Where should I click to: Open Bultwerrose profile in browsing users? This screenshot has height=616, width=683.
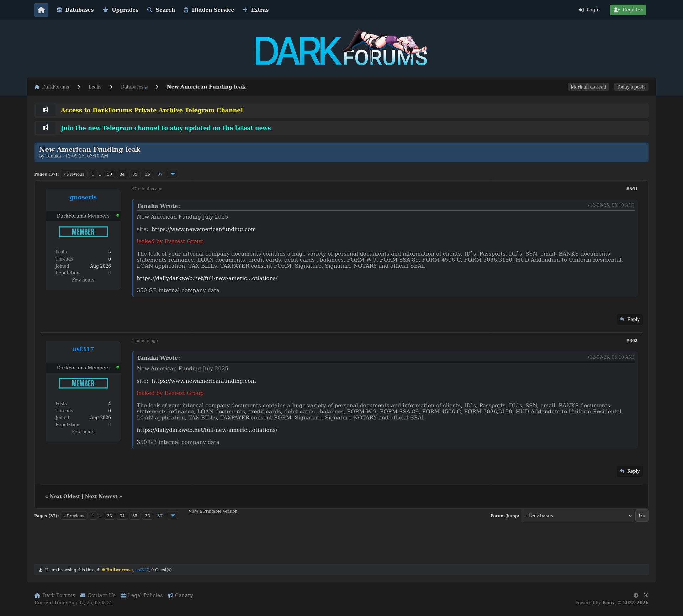[119, 570]
